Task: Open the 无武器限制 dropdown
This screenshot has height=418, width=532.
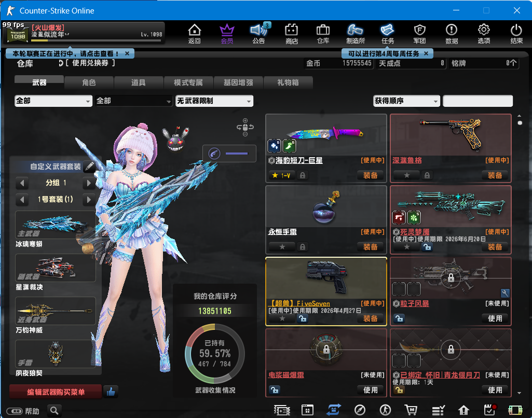Action: pos(214,101)
